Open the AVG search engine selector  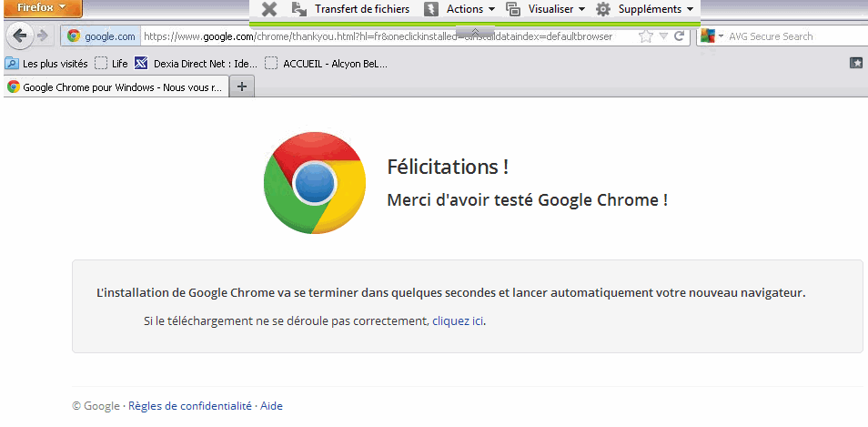click(x=712, y=36)
